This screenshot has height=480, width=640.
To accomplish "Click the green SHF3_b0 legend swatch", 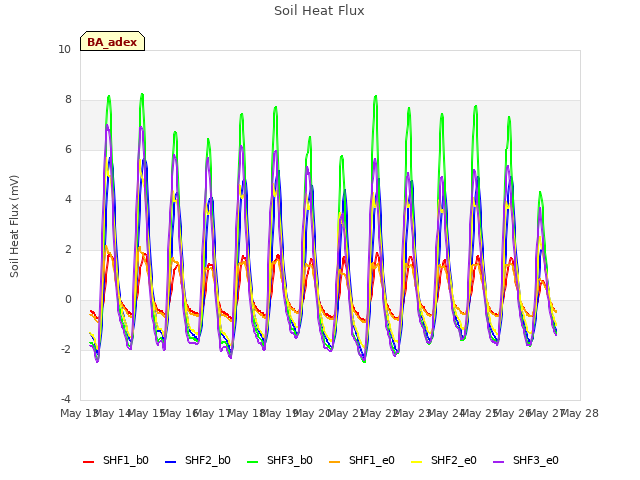I will click(x=253, y=462).
